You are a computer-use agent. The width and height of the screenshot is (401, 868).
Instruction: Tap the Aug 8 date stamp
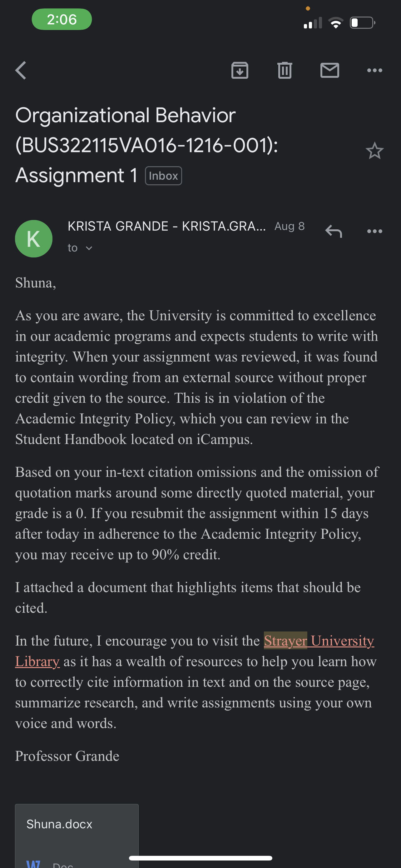pyautogui.click(x=290, y=226)
